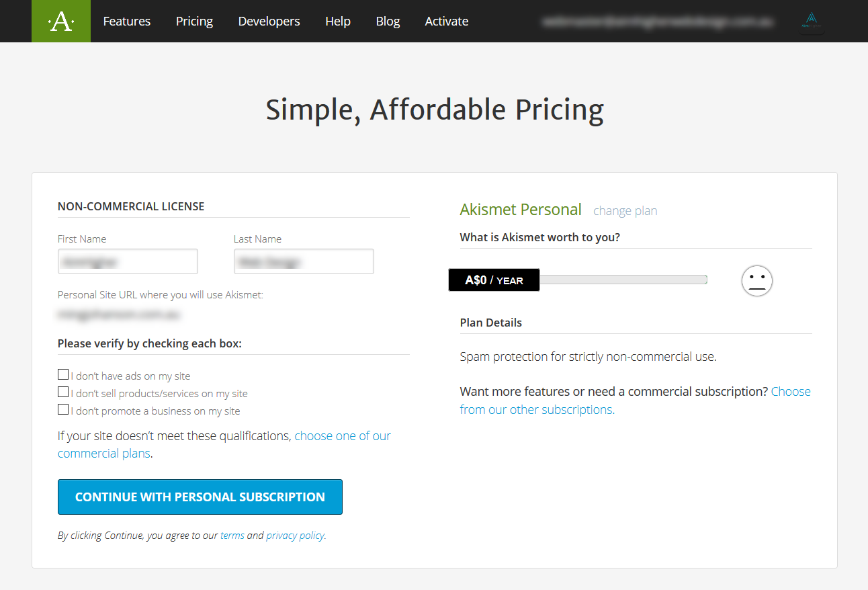
Task: Open the privacy policy link
Action: click(x=295, y=536)
